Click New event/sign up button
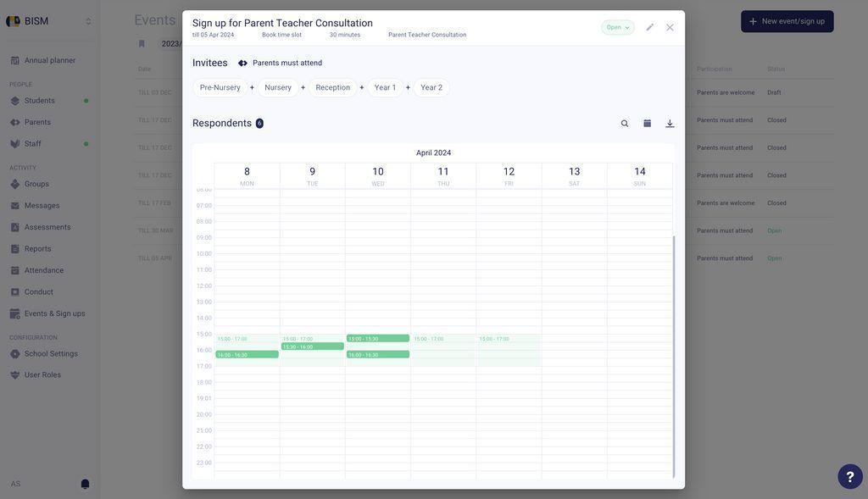The width and height of the screenshot is (868, 499). point(787,21)
